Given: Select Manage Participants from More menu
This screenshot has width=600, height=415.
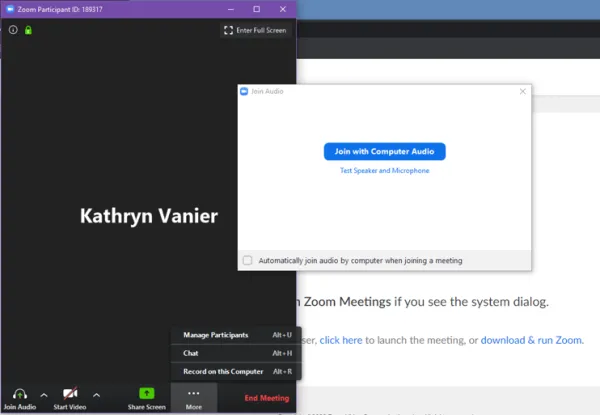Looking at the screenshot, I should pos(236,335).
